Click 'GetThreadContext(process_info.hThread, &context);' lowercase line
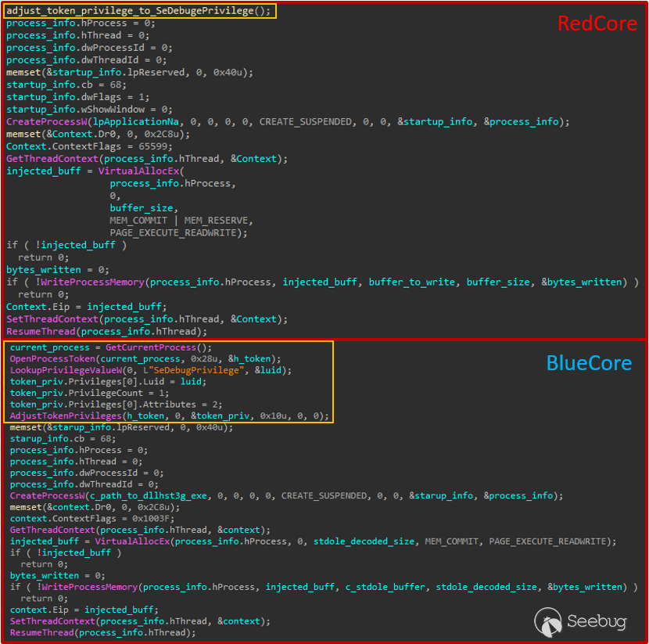 click(x=140, y=530)
